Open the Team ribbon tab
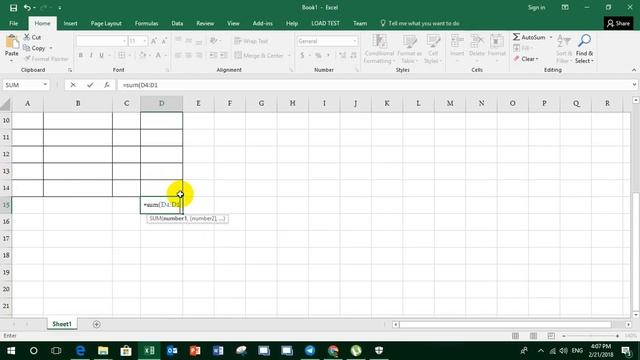The image size is (640, 360). coord(360,23)
